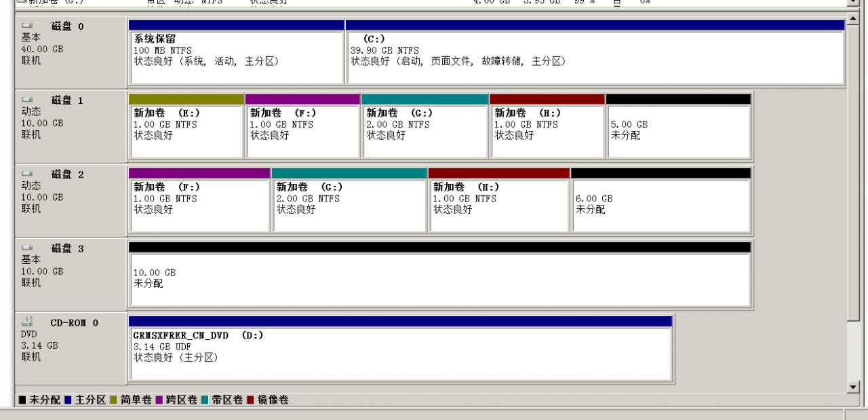Click the 磁盘 2 header label
Image resolution: width=868 pixels, height=420 pixels.
tap(67, 174)
